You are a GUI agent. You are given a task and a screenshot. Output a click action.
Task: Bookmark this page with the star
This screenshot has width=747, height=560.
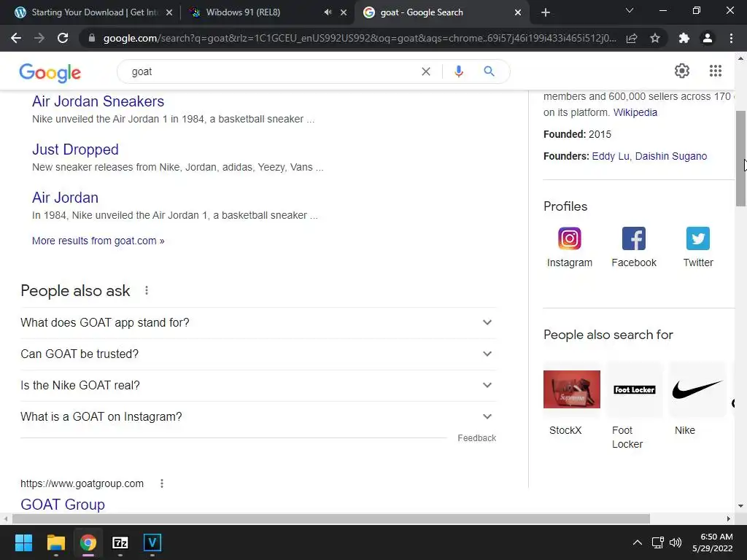tap(655, 38)
